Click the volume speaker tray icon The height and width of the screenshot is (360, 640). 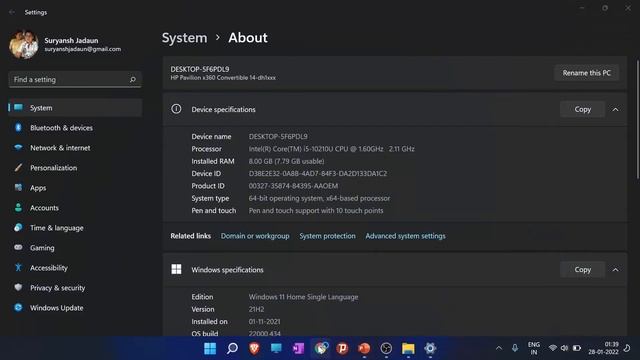tap(564, 348)
